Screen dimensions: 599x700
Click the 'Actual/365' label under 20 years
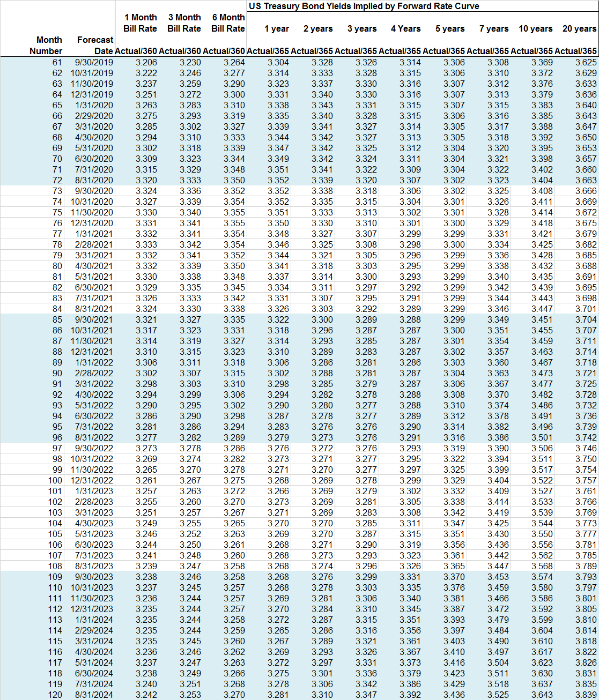[576, 51]
